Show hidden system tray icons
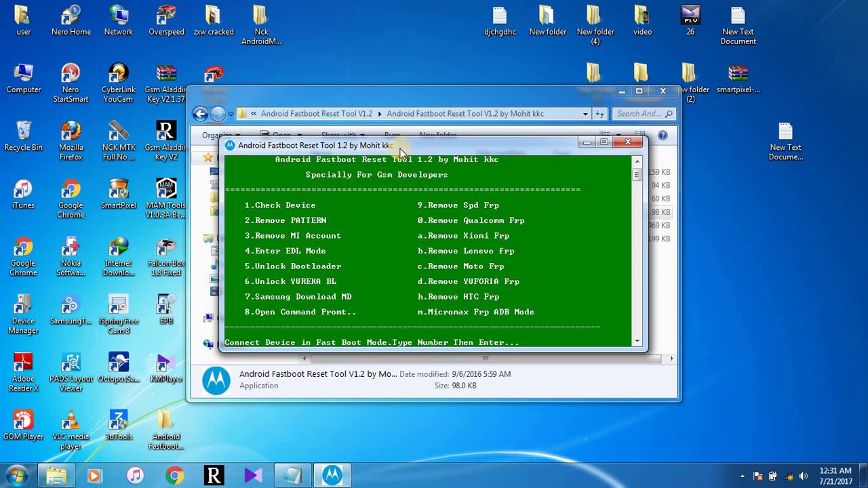This screenshot has height=488, width=868. pos(743,476)
